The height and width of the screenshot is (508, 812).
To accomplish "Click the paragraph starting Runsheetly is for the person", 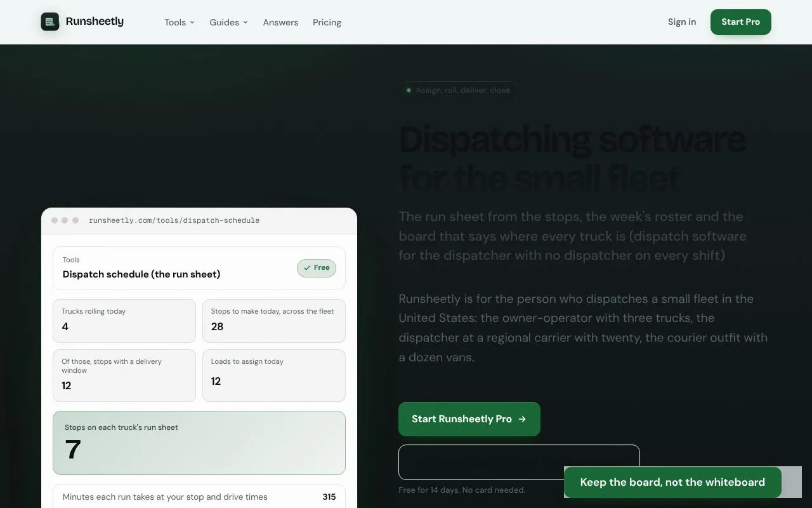I will pos(583,328).
